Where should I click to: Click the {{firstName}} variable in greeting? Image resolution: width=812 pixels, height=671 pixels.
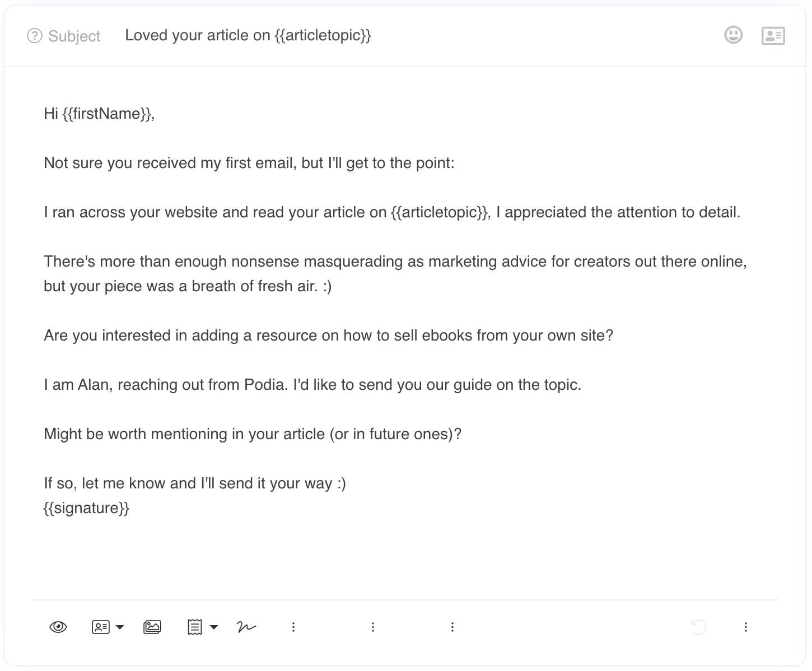coord(106,114)
